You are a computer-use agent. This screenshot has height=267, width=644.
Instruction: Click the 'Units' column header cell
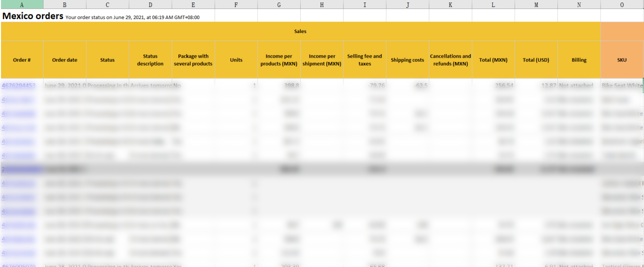tap(236, 60)
